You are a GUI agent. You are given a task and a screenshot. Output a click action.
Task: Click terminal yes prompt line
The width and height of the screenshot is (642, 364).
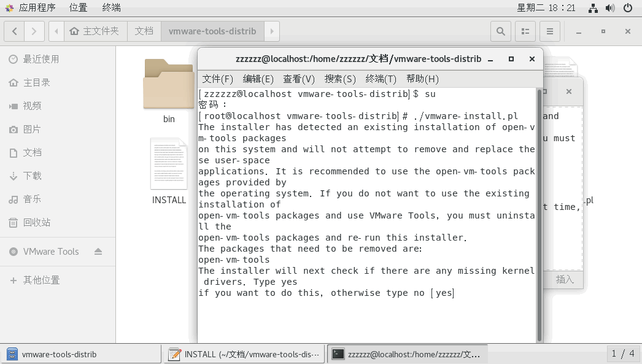[327, 293]
